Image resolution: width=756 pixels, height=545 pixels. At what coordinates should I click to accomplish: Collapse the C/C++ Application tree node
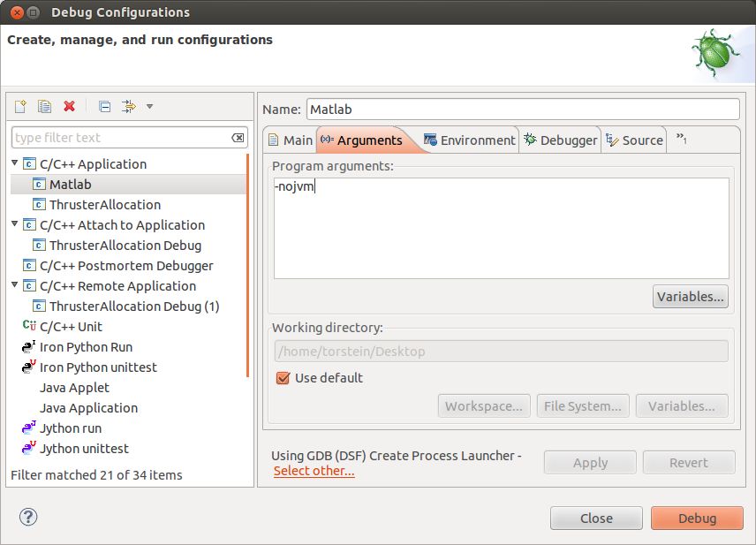pos(14,163)
